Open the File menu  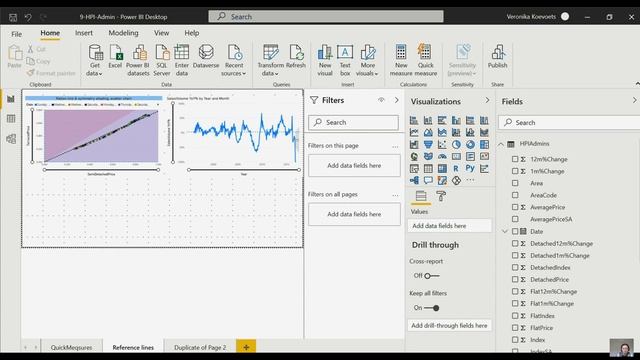click(x=16, y=34)
